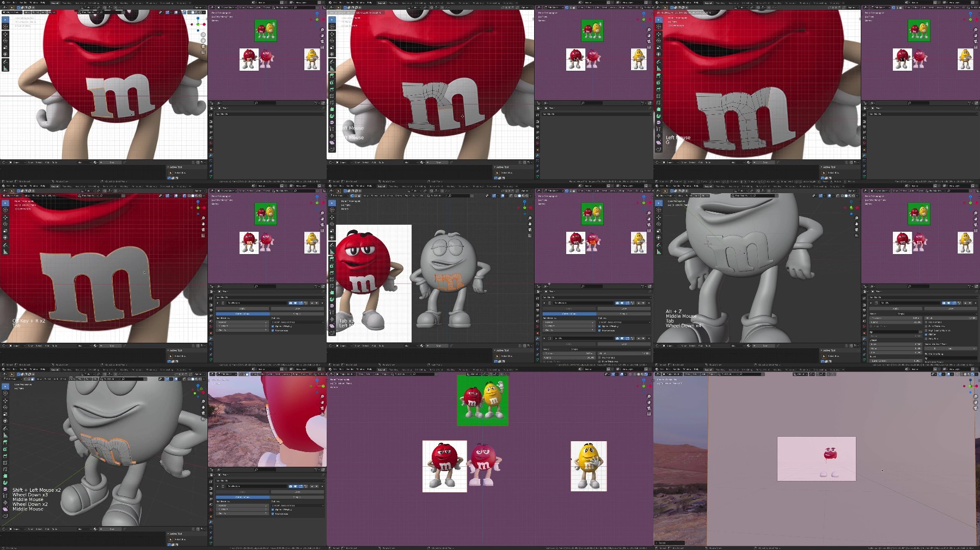Viewport: 980px width, 550px height.
Task: Open the shading options dropdown in the top-left frame
Action: pyautogui.click(x=204, y=13)
